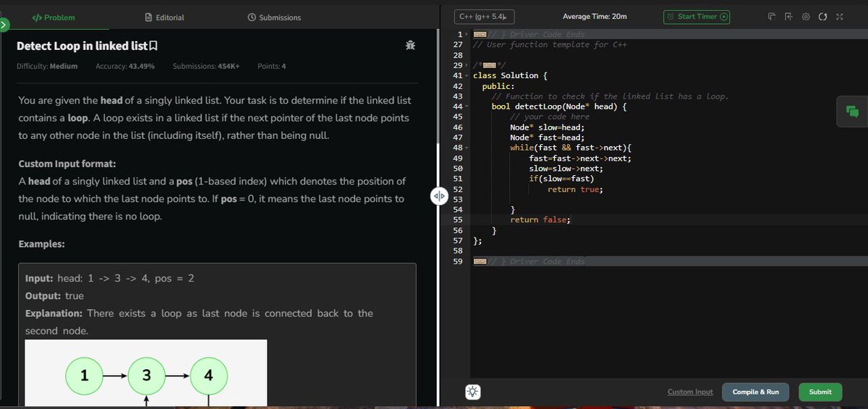
Task: Click the panel divider arrows handle
Action: click(x=438, y=196)
